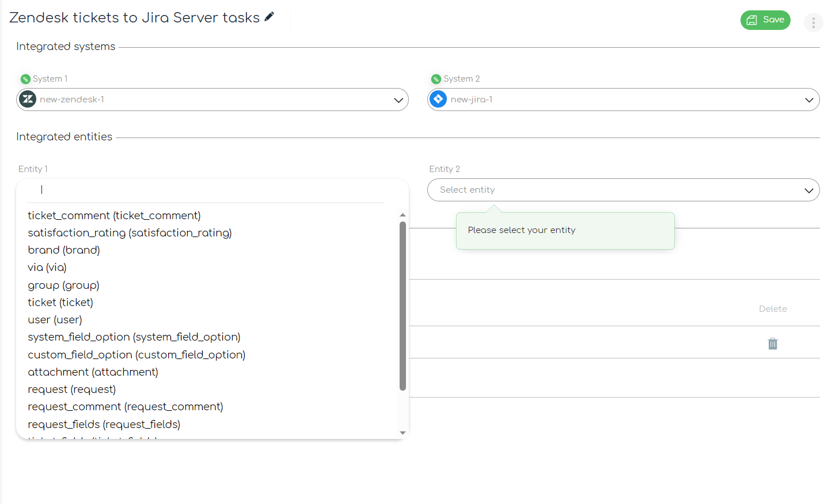Image resolution: width=824 pixels, height=504 pixels.
Task: Select ticket (ticket) from the entity list
Action: click(60, 302)
